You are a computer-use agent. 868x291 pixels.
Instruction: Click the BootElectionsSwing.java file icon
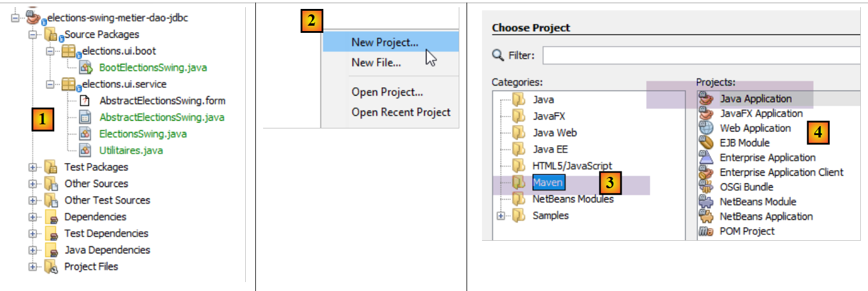pos(85,68)
